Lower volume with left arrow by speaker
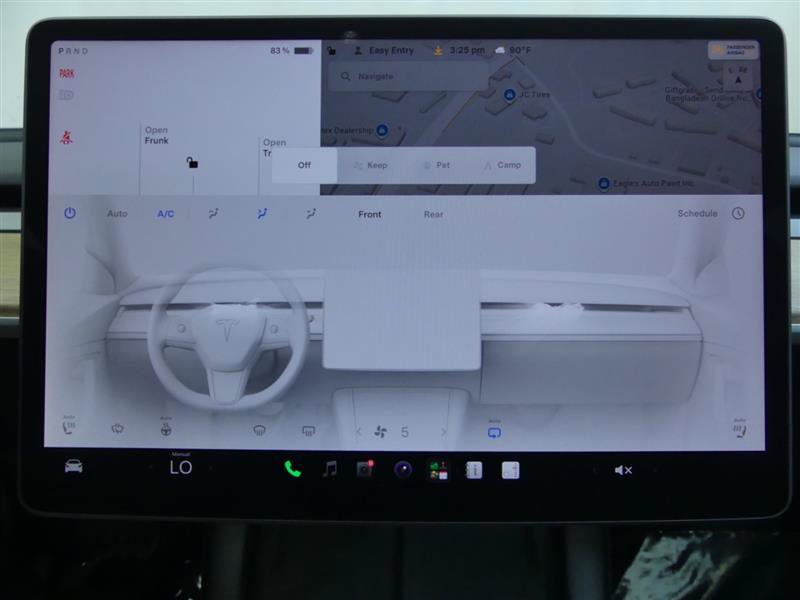This screenshot has width=800, height=600. pos(593,470)
